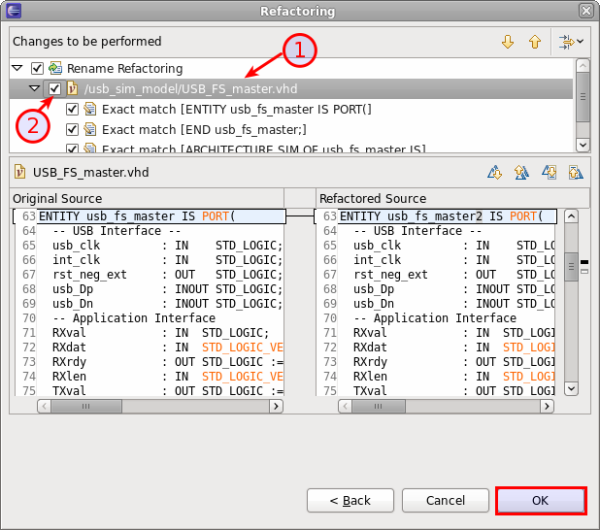Viewport: 600px width, 530px height.
Task: Click the Eclipse application icon in title bar
Action: 13,11
